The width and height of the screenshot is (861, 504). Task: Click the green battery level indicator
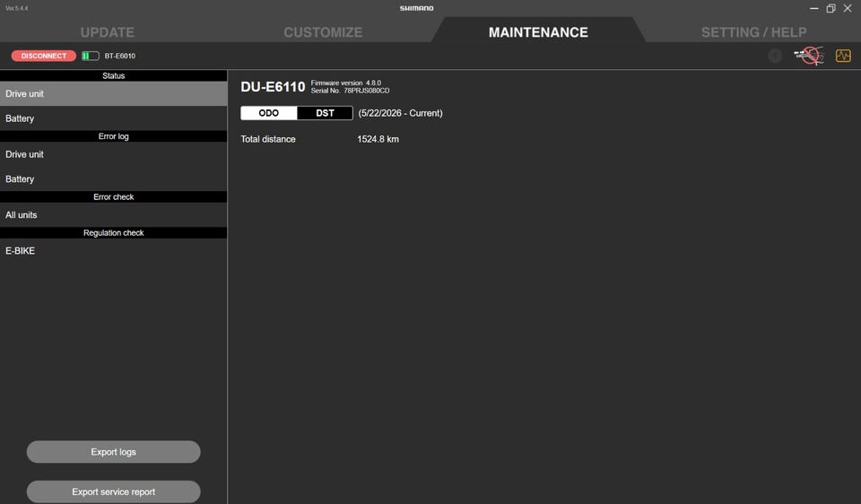[90, 56]
